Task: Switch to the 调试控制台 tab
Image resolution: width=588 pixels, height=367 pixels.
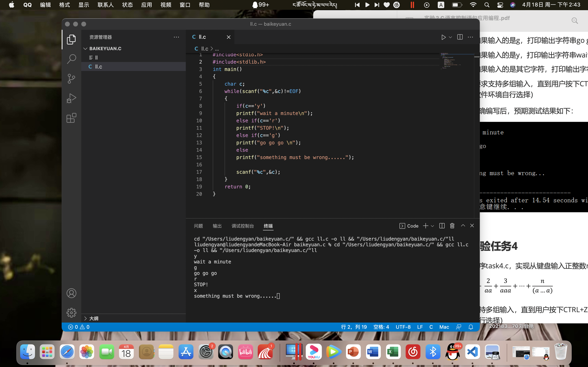Action: coord(243,226)
